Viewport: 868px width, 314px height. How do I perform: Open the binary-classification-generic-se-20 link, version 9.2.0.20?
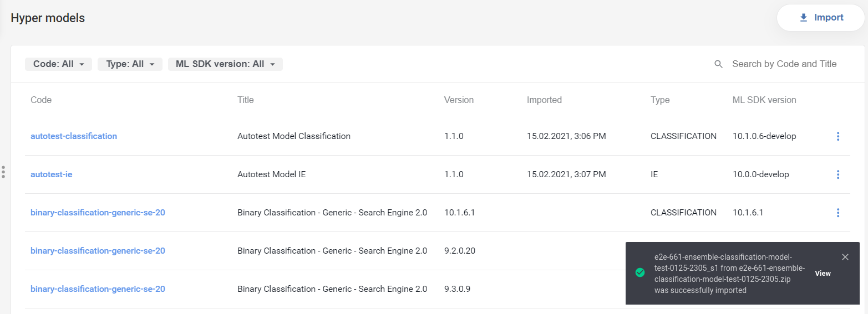point(98,251)
